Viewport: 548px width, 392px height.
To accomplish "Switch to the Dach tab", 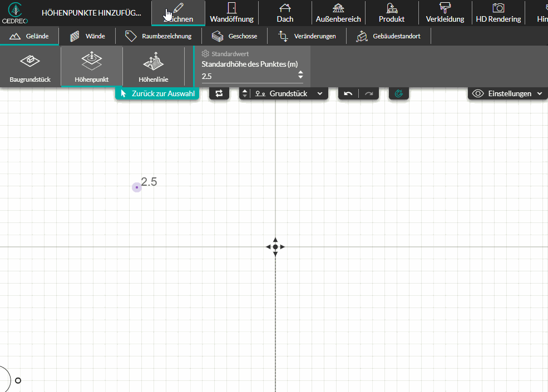I will [285, 13].
